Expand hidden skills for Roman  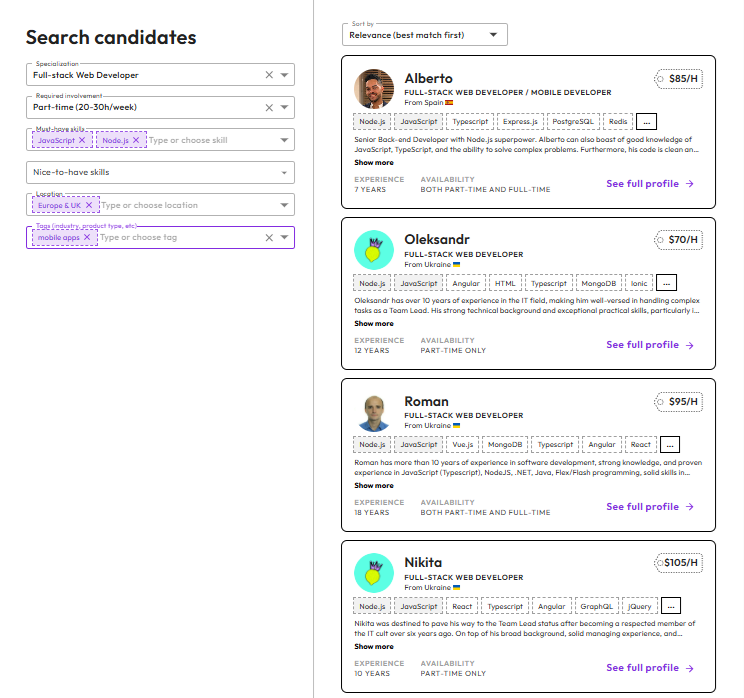pos(670,445)
